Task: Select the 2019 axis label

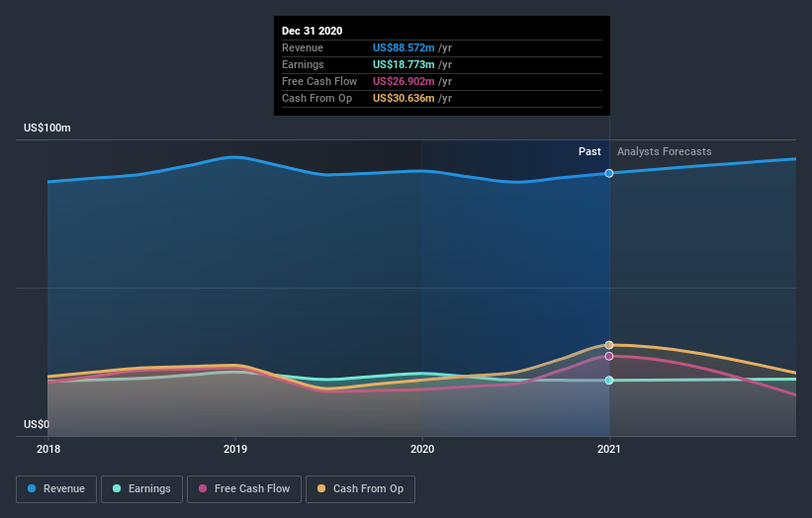Action: click(x=235, y=449)
